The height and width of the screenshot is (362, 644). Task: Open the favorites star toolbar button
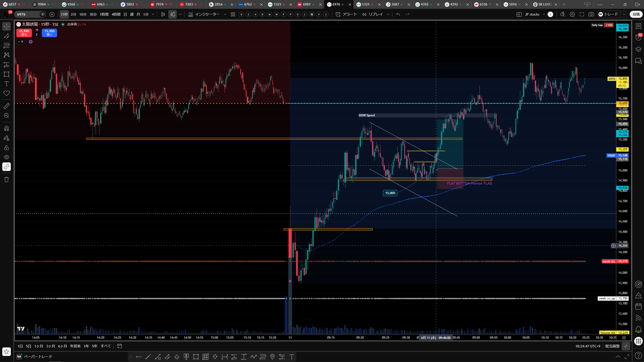(x=7, y=351)
